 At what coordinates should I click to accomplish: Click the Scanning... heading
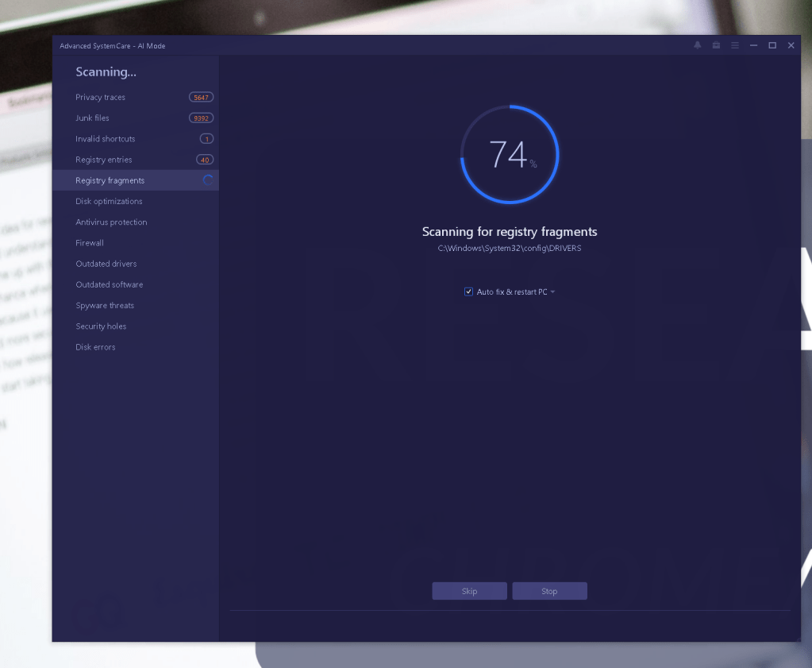point(106,72)
